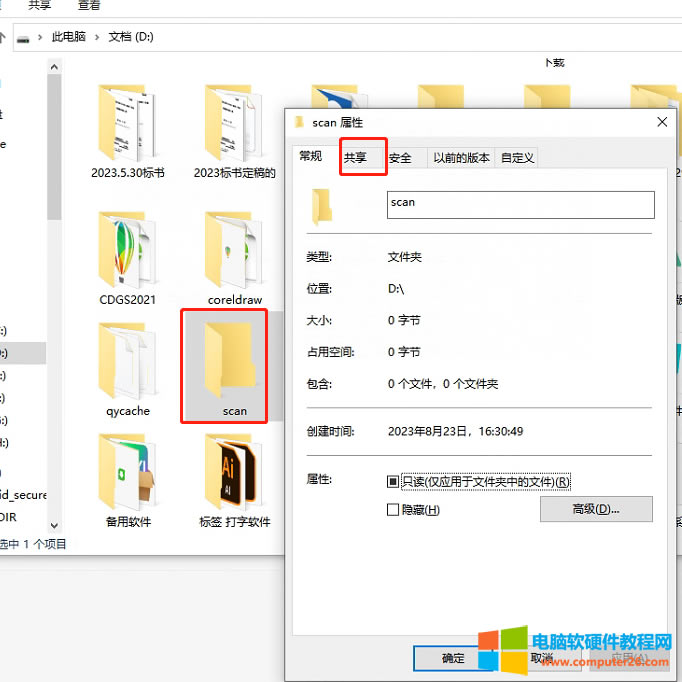Click the 文件夹 type value
The width and height of the screenshot is (682, 682).
[405, 257]
